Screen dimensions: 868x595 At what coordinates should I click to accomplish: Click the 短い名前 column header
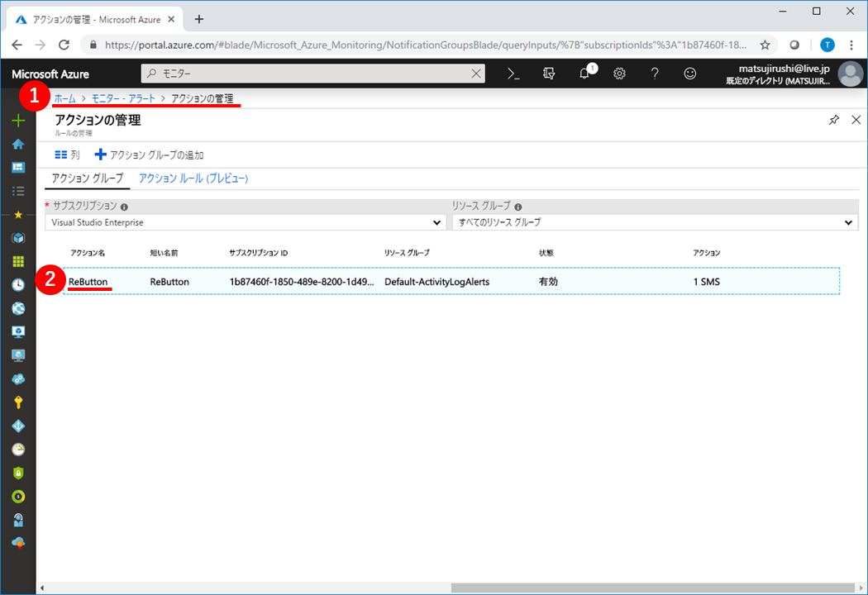coord(164,253)
